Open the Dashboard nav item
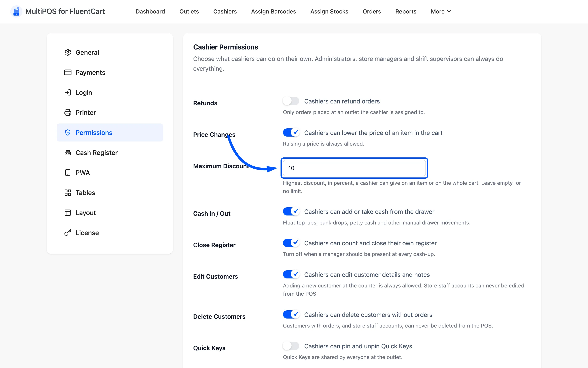 pos(150,11)
